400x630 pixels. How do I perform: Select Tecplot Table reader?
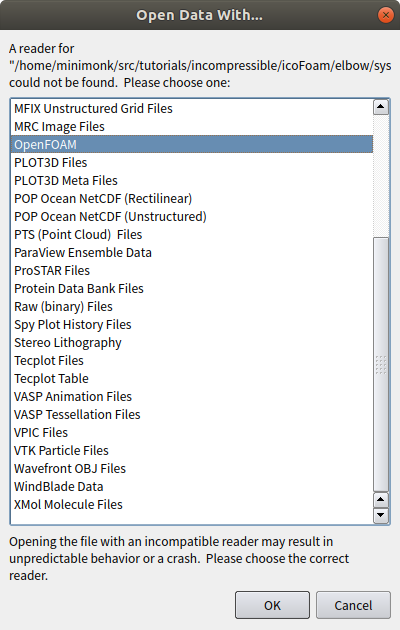(x=192, y=378)
